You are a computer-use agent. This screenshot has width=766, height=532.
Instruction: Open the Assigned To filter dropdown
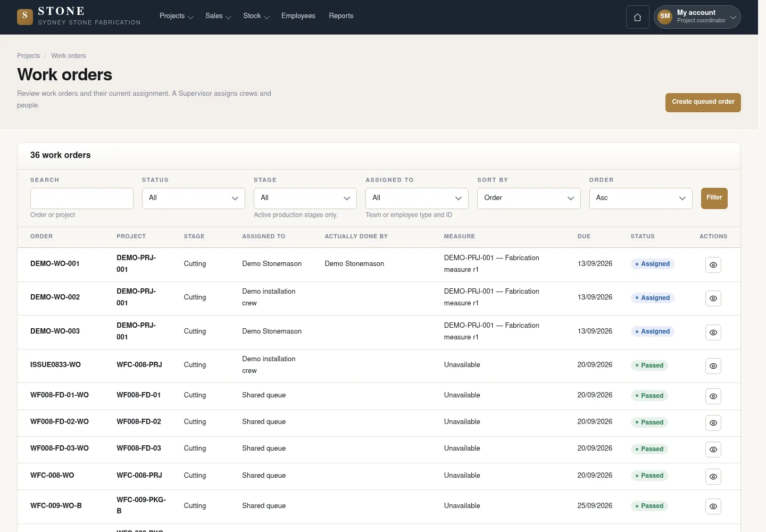point(417,198)
